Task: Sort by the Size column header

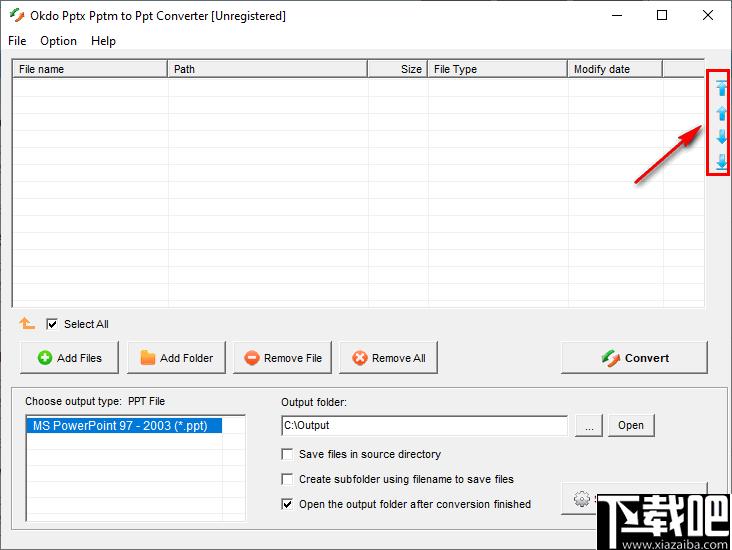Action: pos(398,69)
